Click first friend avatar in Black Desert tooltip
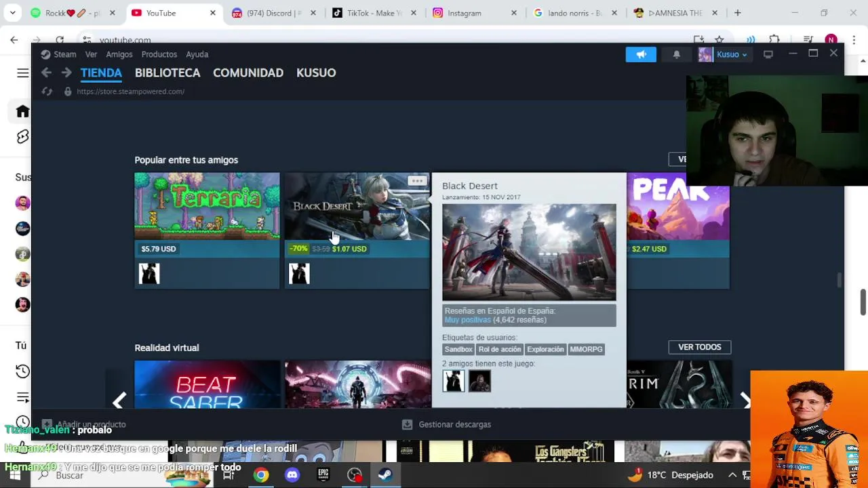The width and height of the screenshot is (868, 488). [x=454, y=381]
